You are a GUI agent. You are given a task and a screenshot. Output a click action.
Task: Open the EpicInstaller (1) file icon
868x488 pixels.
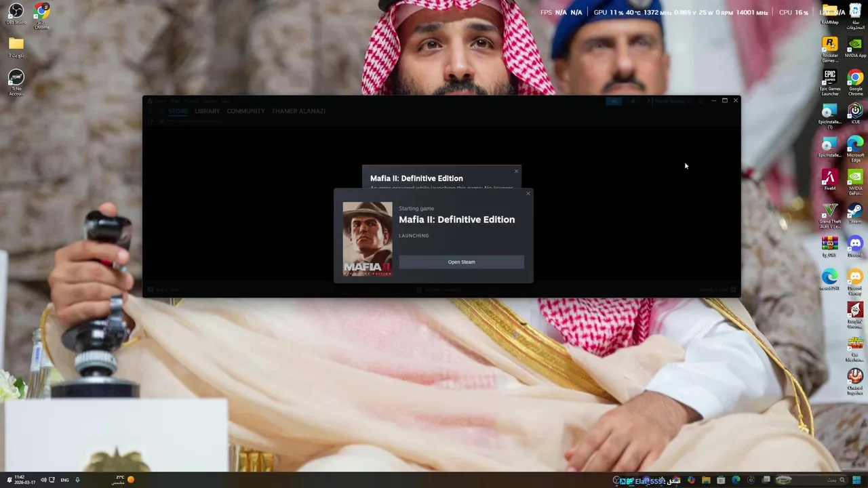(830, 116)
